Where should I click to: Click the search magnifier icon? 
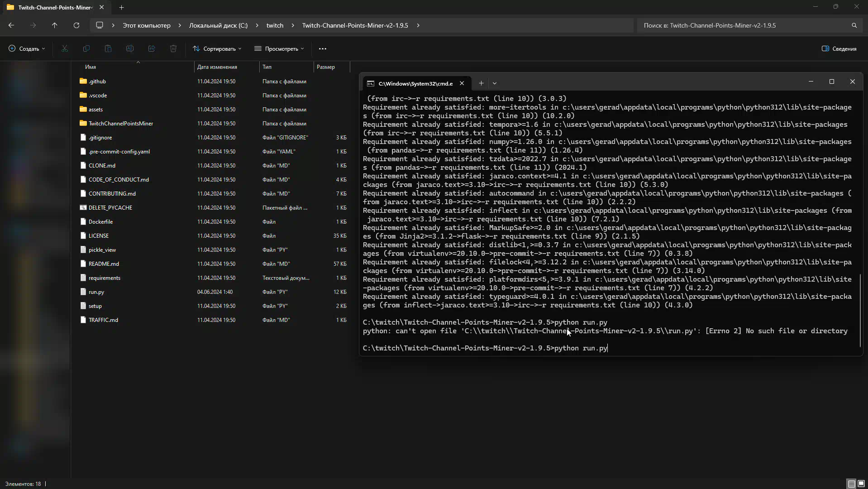click(x=854, y=25)
